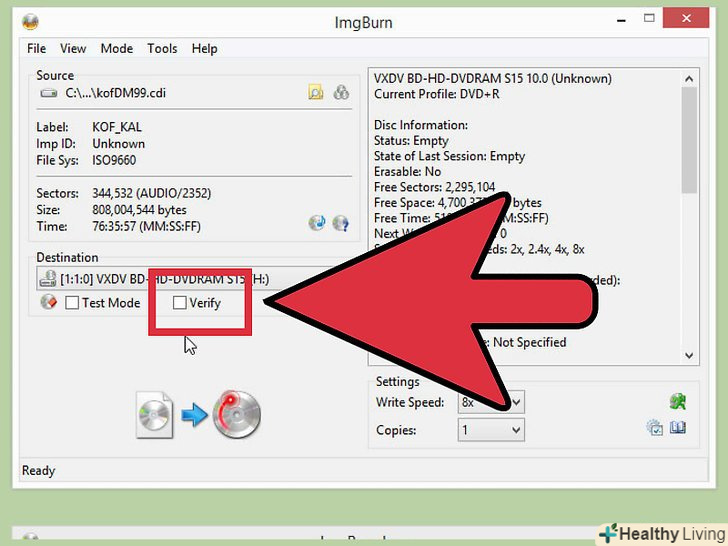
Task: Click the destination drive icon
Action: click(x=48, y=279)
